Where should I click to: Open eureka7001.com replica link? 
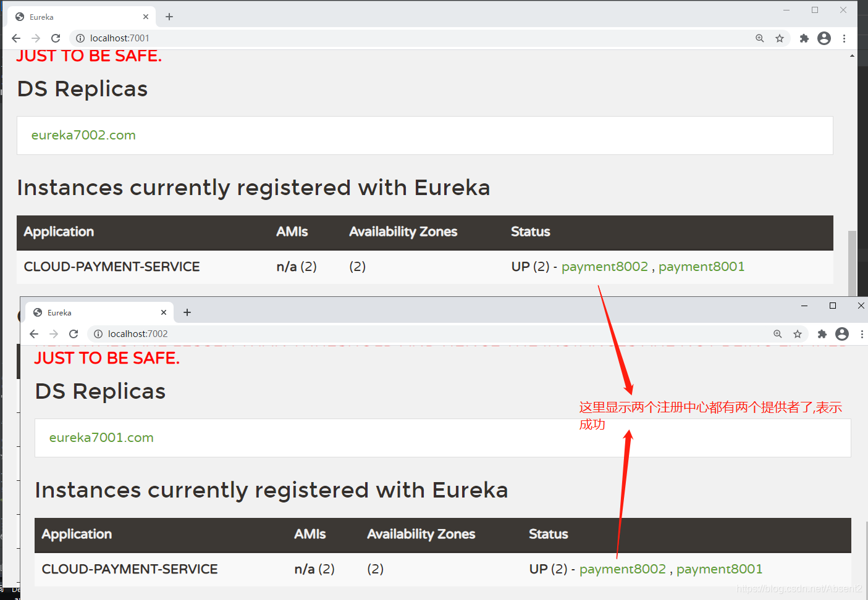(x=101, y=438)
